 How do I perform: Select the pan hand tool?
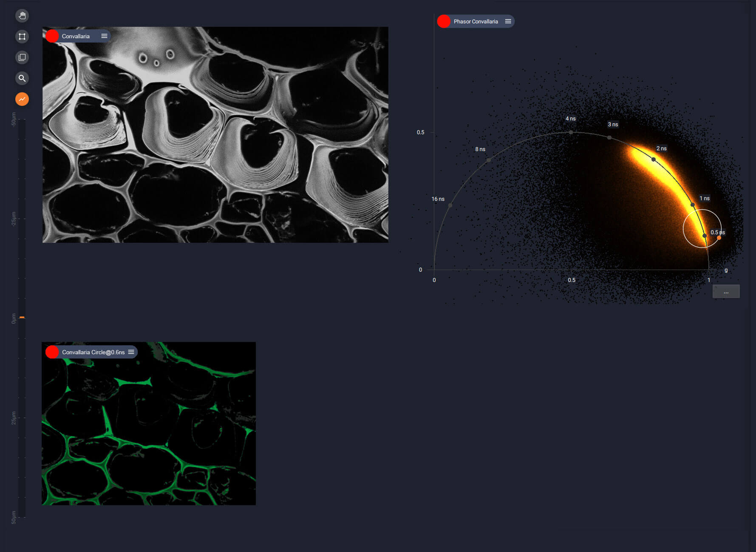point(22,16)
